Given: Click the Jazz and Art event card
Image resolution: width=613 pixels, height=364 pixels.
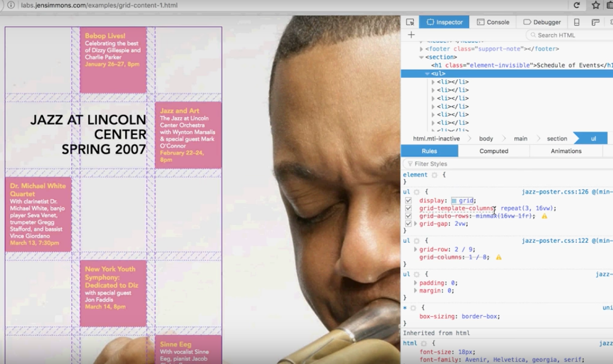Looking at the screenshot, I should pyautogui.click(x=188, y=135).
